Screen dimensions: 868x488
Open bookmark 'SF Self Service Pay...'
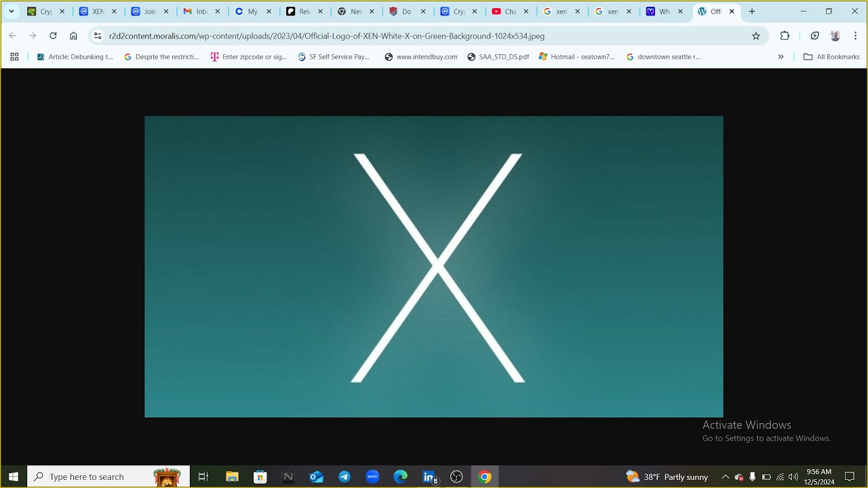[334, 57]
